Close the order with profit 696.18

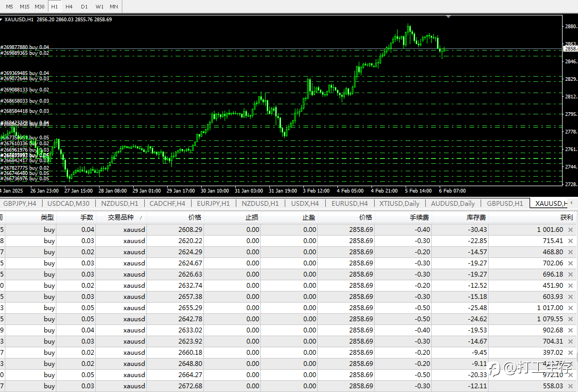point(570,274)
